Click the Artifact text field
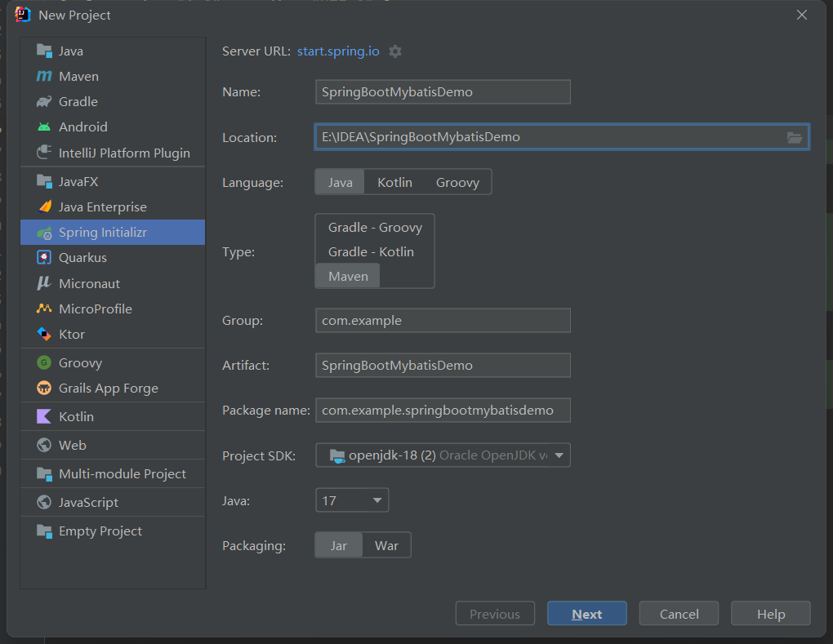This screenshot has width=833, height=644. 443,366
